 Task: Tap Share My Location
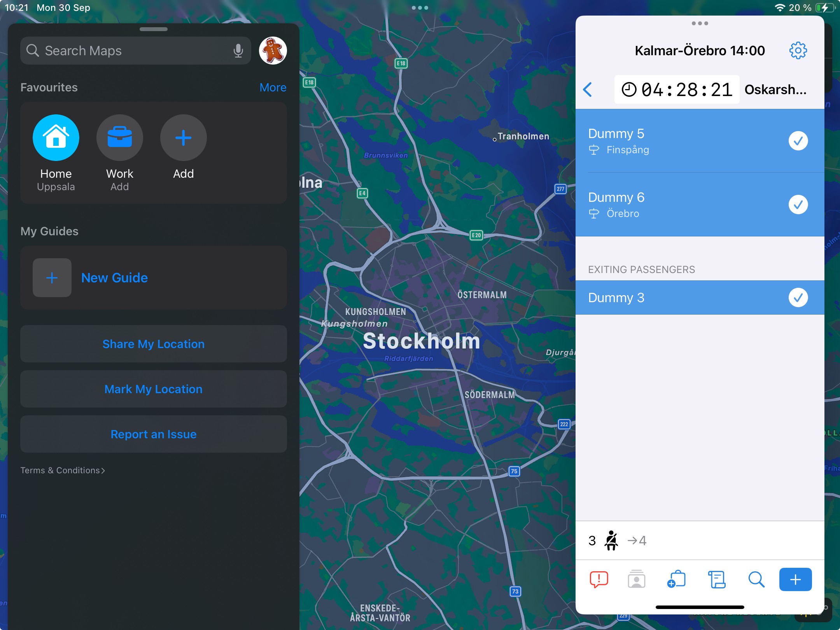(x=154, y=344)
